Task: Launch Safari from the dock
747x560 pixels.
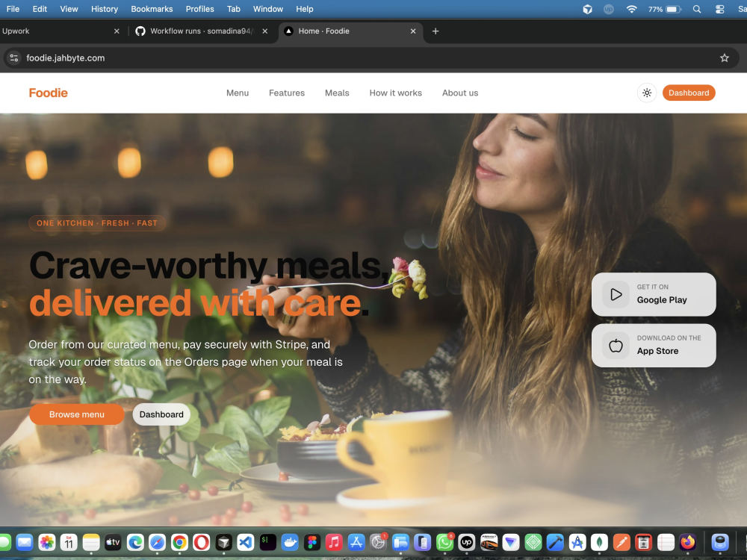Action: (x=157, y=542)
